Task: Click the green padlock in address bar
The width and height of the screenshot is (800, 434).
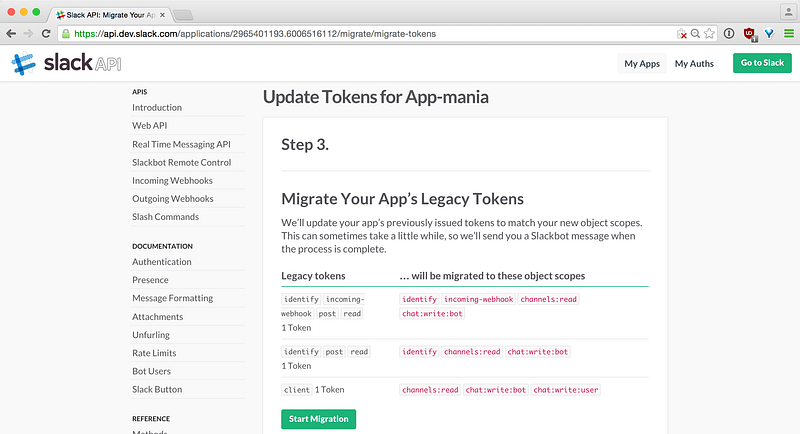Action: (x=66, y=34)
